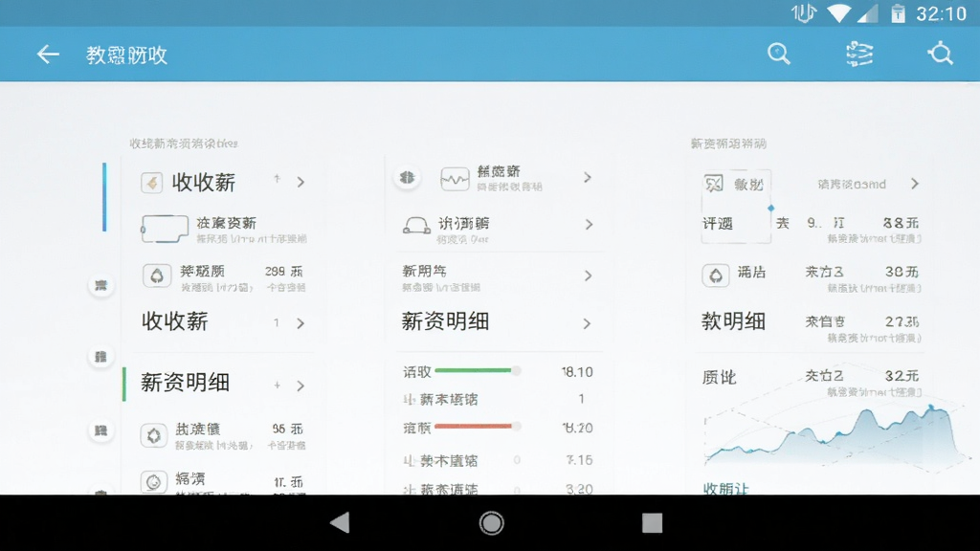980x551 pixels.
Task: Expand 薪资明细 above the green slider
Action: [x=587, y=323]
